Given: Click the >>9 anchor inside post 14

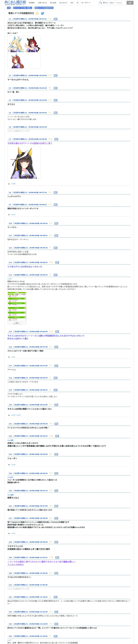Looking at the screenshot, I should 9,279.
